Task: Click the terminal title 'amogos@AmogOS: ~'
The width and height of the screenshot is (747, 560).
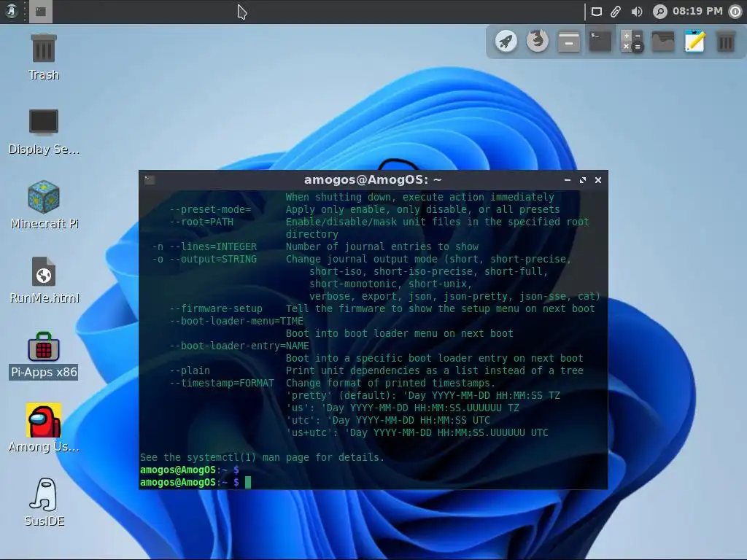Action: pyautogui.click(x=373, y=180)
